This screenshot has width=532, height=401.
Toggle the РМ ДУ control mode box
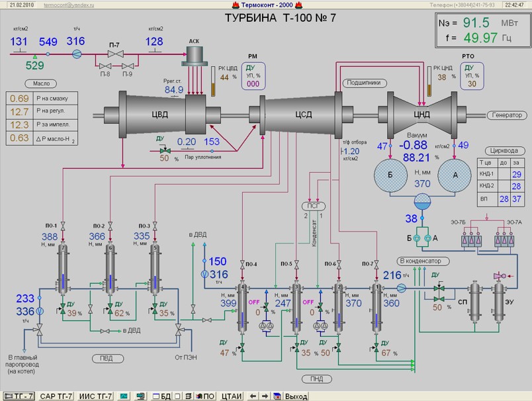[x=253, y=75]
